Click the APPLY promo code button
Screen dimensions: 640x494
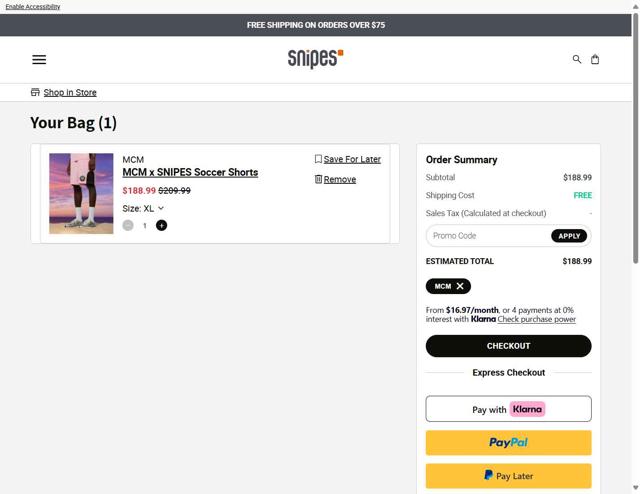pyautogui.click(x=569, y=236)
